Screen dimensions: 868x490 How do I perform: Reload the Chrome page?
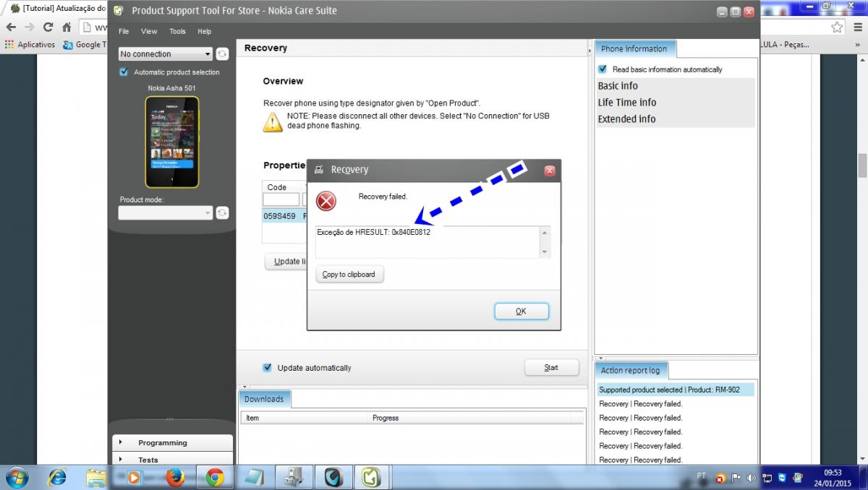tap(48, 27)
